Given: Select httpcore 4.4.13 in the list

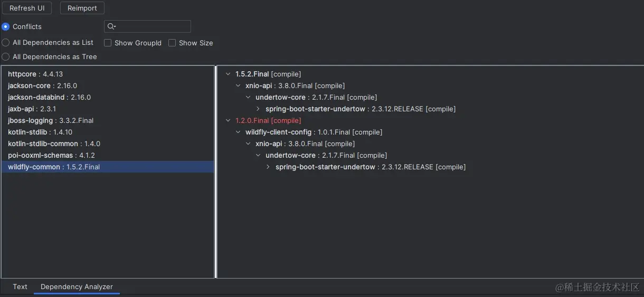Looking at the screenshot, I should coord(35,74).
